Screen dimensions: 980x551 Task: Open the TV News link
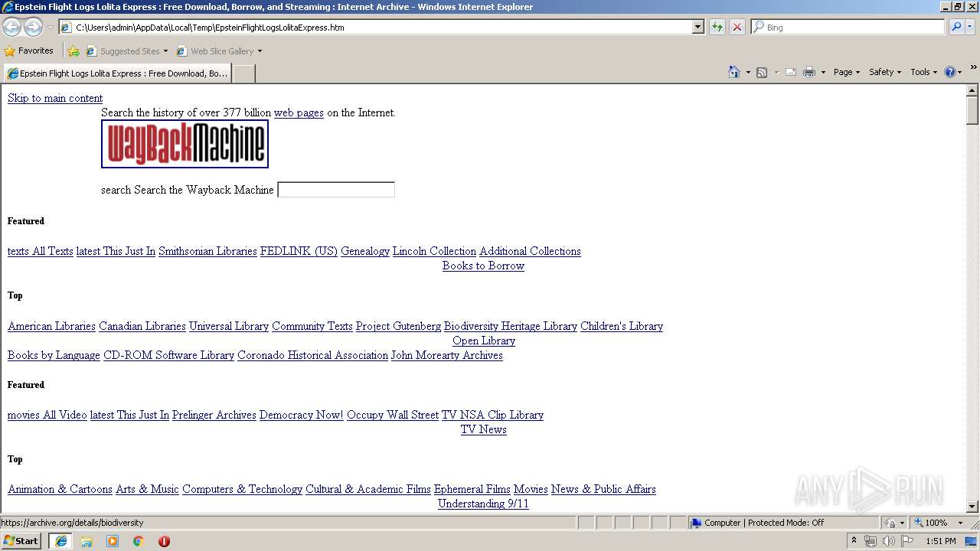(484, 429)
